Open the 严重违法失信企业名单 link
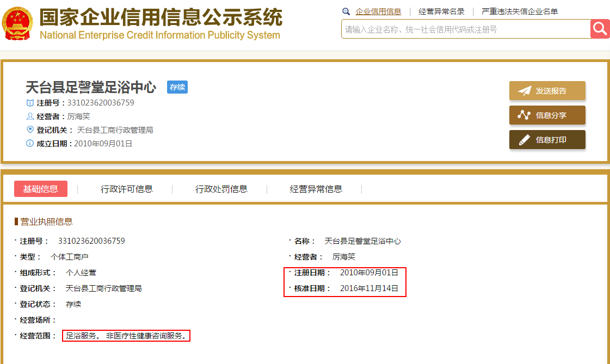Viewport: 610px width, 364px height. click(520, 11)
